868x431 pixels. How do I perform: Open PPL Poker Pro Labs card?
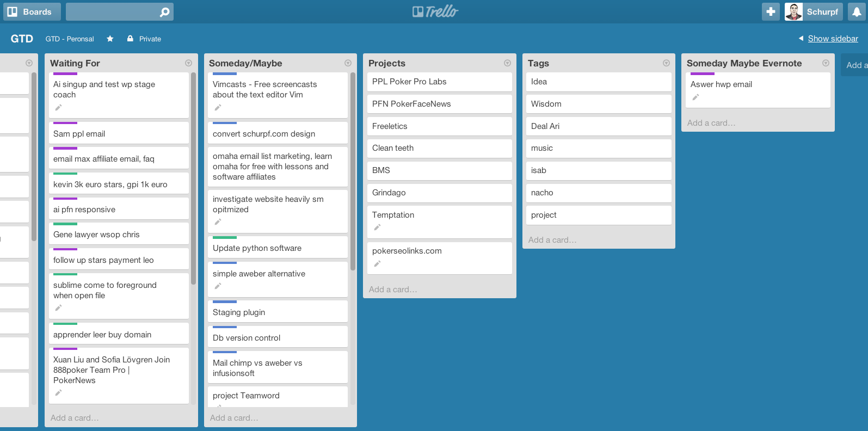pyautogui.click(x=440, y=82)
